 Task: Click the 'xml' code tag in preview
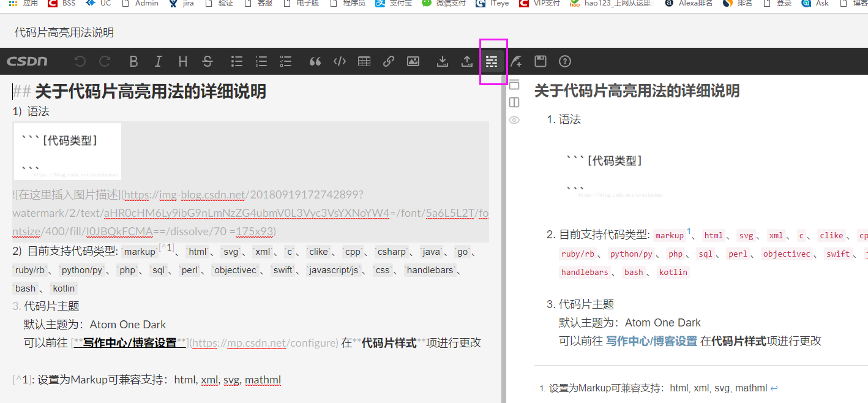click(776, 235)
